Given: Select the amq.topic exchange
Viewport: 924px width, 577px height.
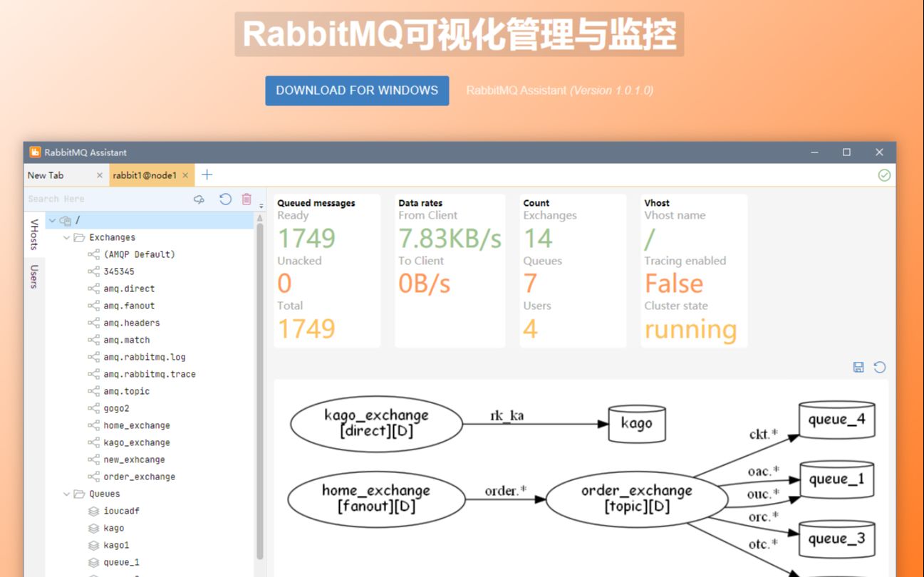Looking at the screenshot, I should (x=127, y=391).
